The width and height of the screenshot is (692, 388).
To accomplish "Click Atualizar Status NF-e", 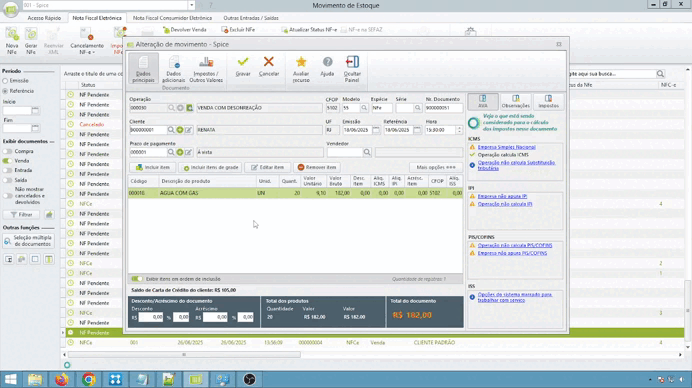I will click(309, 30).
